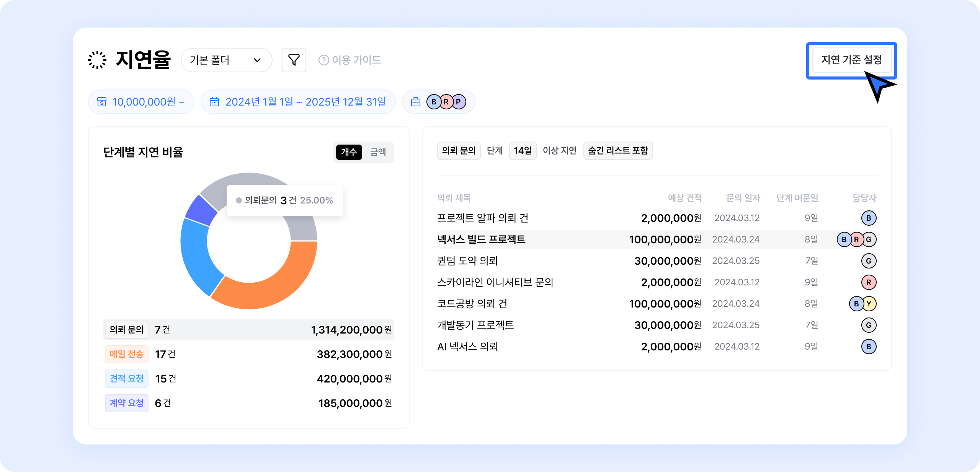Switch chart to 금액 mode
Image resolution: width=980 pixels, height=472 pixels.
coord(378,152)
